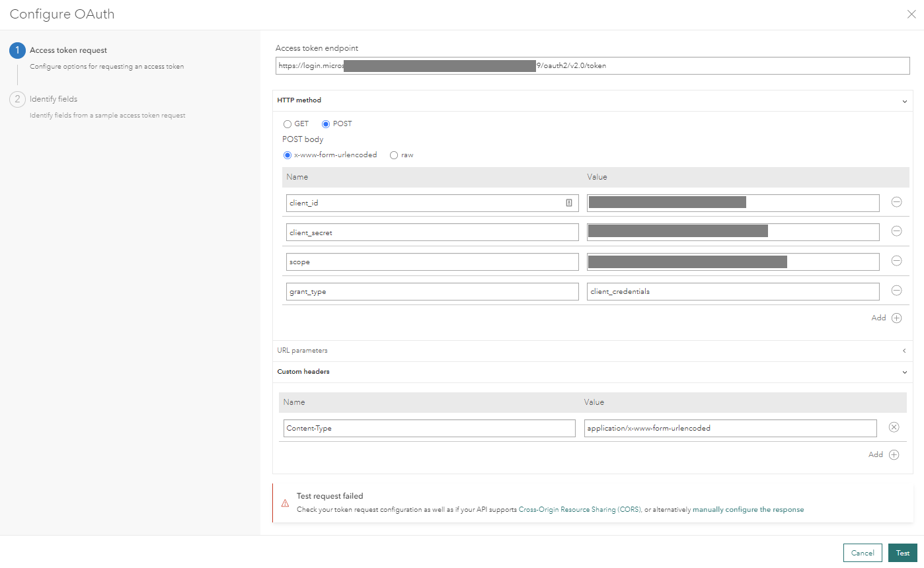Remove the grant_type parameter row
Viewport: 924px width, 568px height.
[x=896, y=290]
